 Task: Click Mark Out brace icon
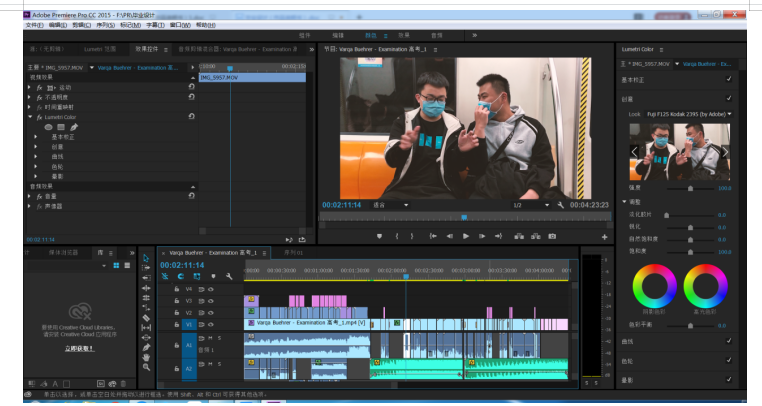point(412,236)
